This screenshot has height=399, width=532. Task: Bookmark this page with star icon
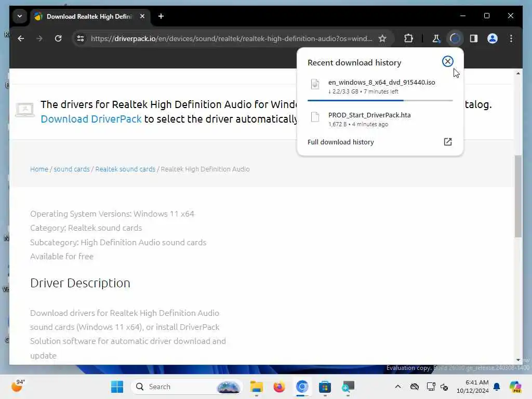382,38
